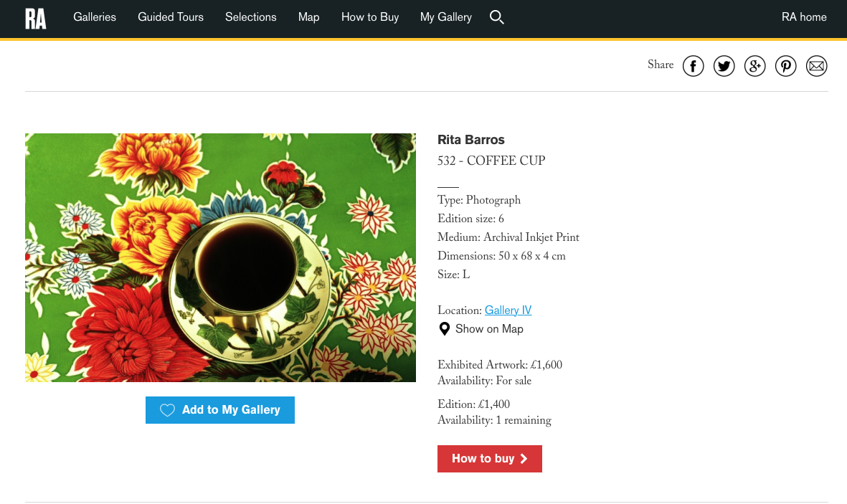This screenshot has height=504, width=847.
Task: Open the Galleries menu
Action: tap(95, 17)
